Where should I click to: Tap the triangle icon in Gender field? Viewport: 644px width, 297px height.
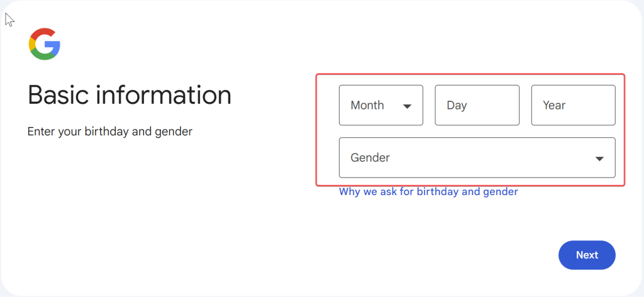pyautogui.click(x=599, y=159)
